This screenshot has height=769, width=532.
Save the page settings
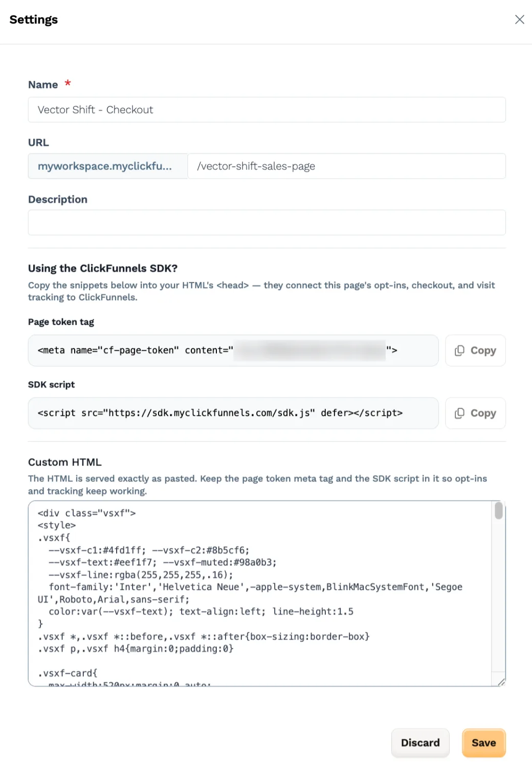click(483, 742)
